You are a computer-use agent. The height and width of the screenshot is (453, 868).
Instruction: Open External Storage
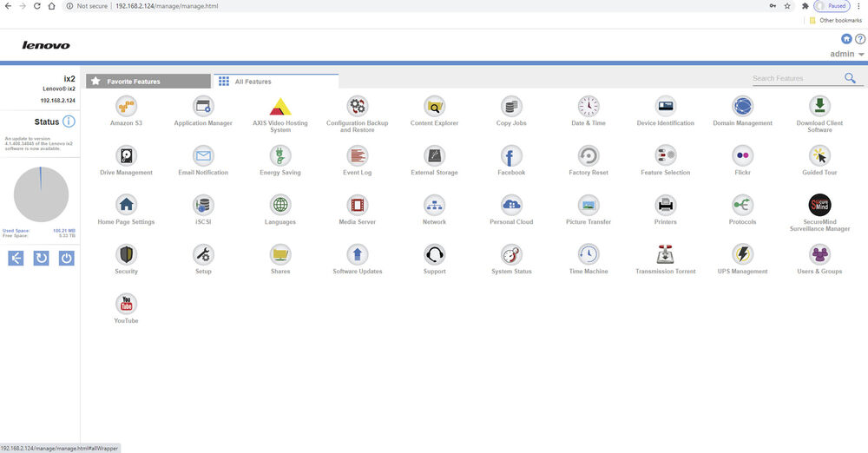tap(434, 155)
